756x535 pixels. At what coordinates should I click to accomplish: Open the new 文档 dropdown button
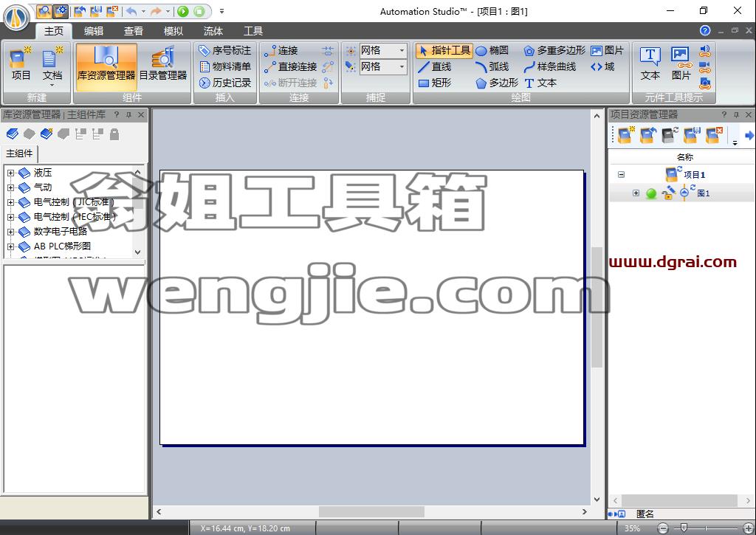coord(52,66)
